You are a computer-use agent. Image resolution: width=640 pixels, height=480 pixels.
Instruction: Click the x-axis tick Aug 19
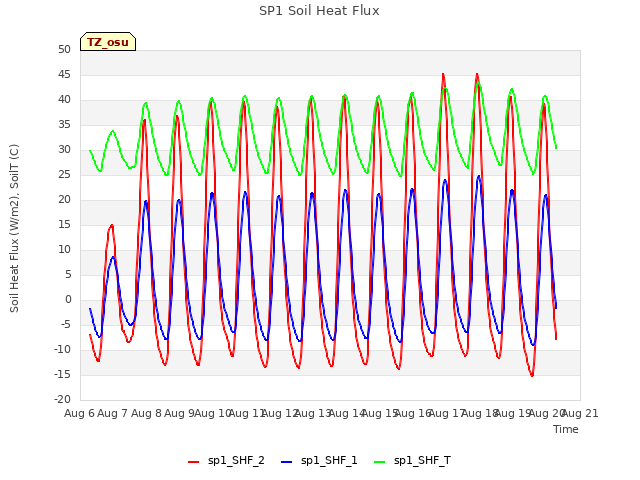point(513,413)
